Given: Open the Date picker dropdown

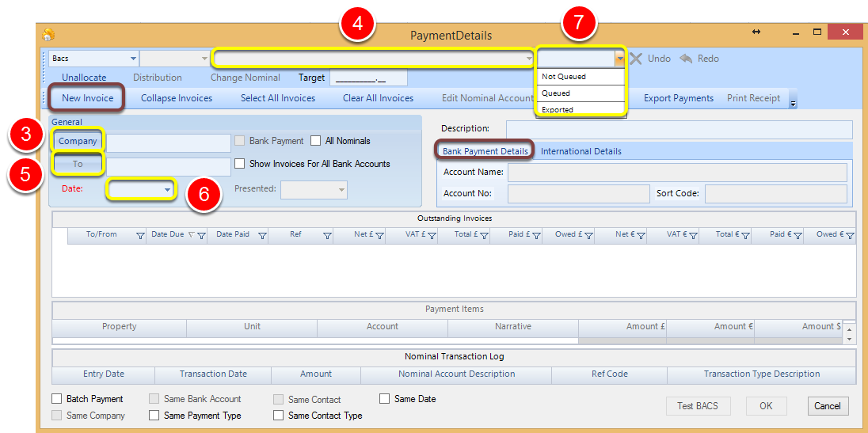Looking at the screenshot, I should (167, 190).
